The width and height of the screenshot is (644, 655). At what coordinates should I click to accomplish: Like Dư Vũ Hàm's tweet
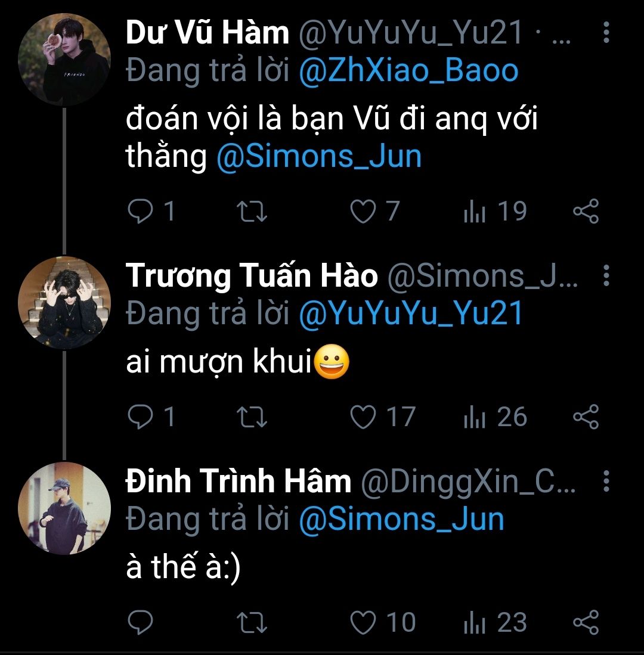[362, 212]
